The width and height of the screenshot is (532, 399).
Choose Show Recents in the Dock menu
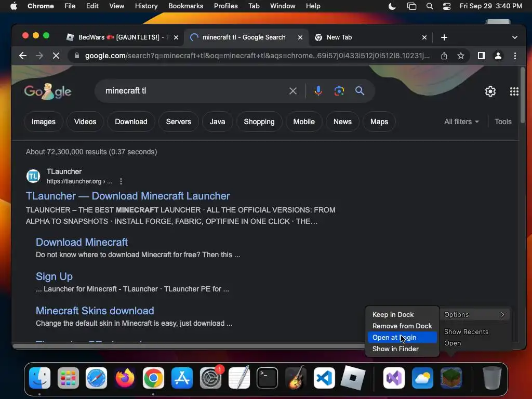point(474,331)
